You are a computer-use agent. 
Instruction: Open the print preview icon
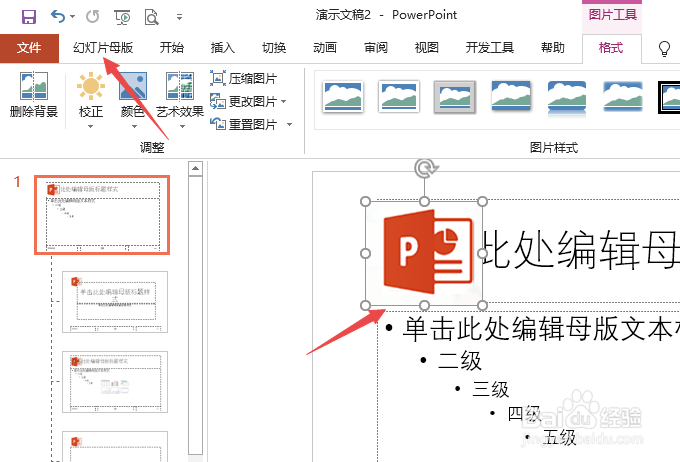coord(151,17)
